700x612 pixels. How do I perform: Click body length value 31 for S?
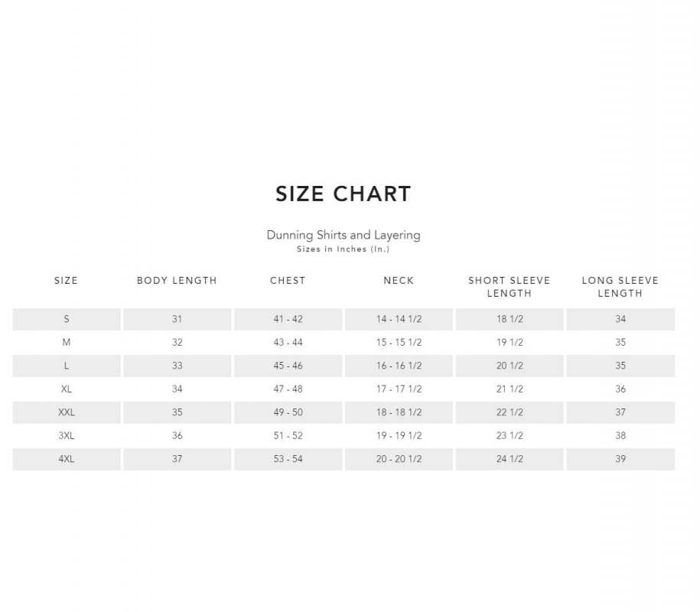tap(177, 319)
